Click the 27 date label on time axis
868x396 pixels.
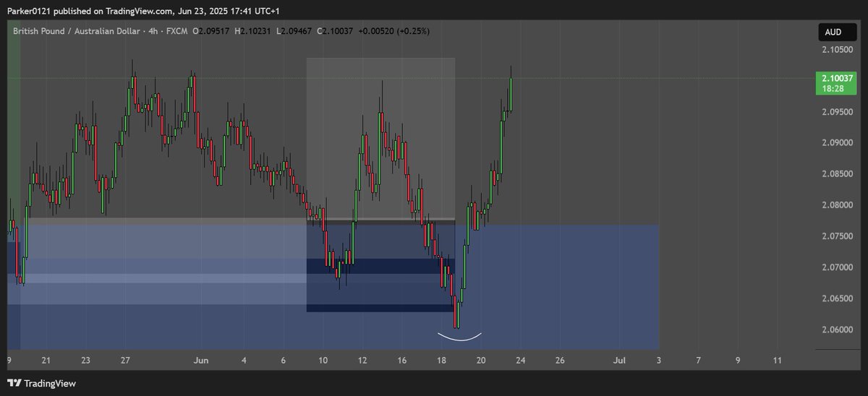[125, 359]
